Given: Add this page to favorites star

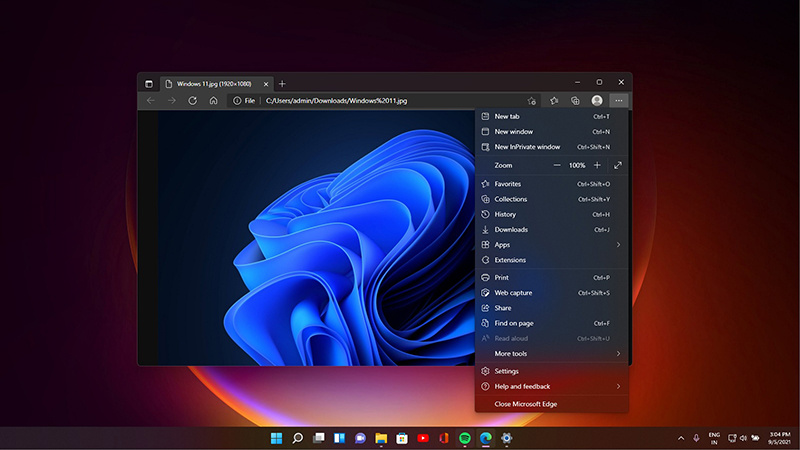Looking at the screenshot, I should click(532, 101).
